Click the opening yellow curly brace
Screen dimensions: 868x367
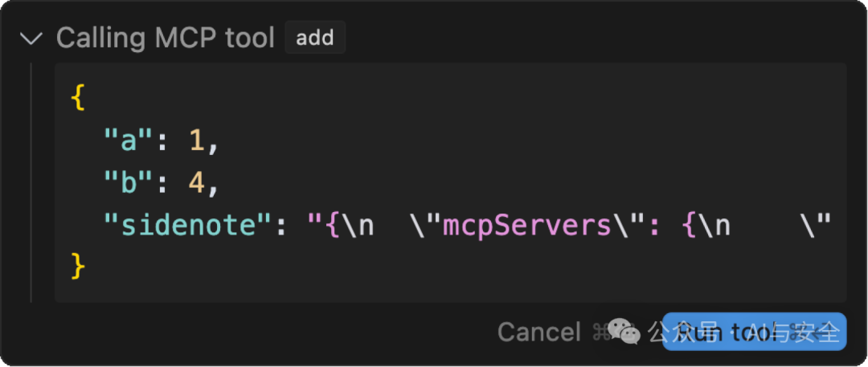77,99
